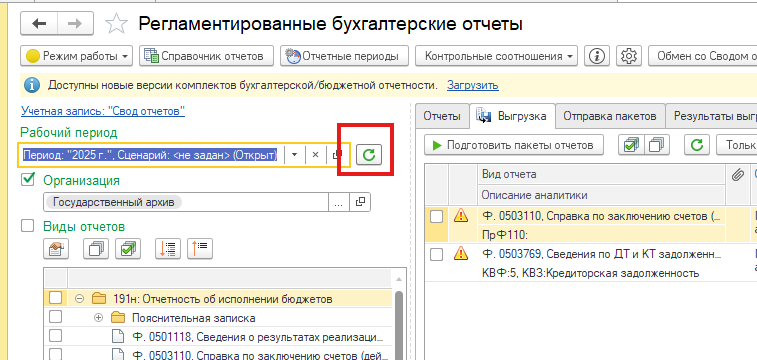Check the Пояснительная записка checkbox
The image size is (757, 360).
pyautogui.click(x=56, y=318)
